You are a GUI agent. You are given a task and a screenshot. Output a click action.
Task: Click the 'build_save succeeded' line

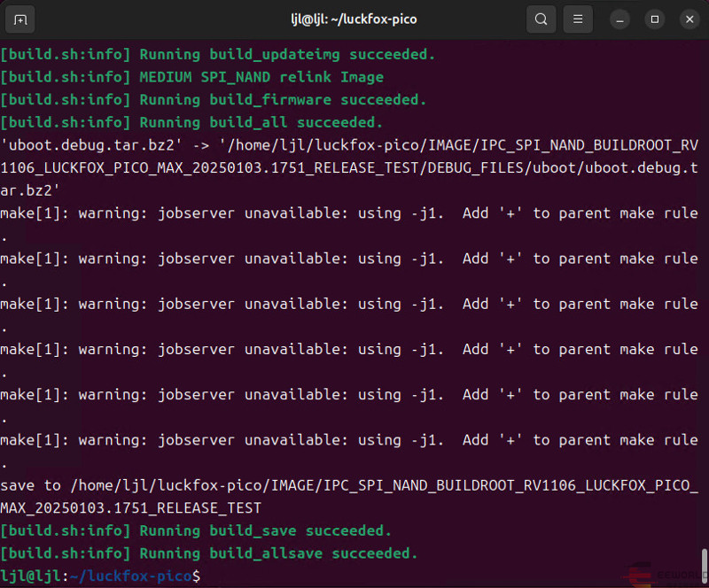196,531
